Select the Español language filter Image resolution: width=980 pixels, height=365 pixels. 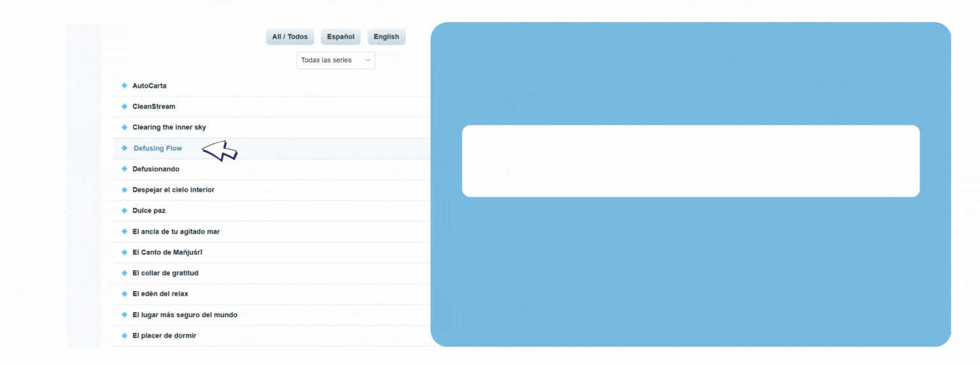[341, 37]
